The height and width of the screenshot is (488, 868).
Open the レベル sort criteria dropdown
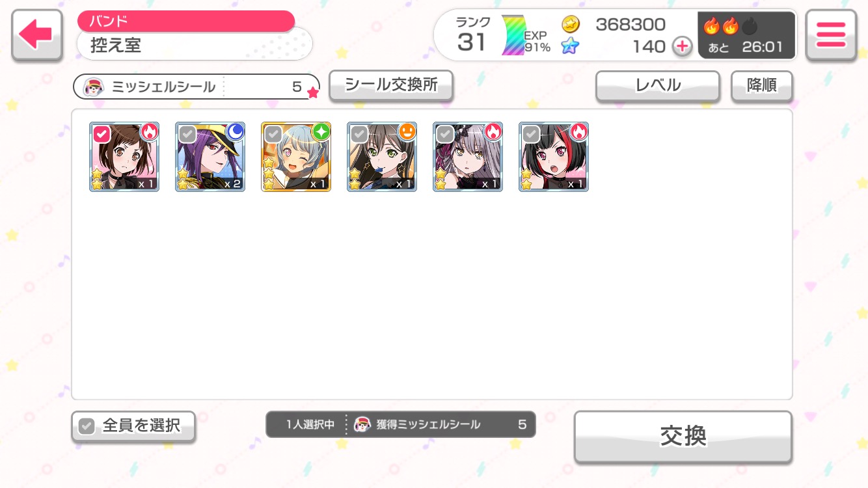point(658,86)
